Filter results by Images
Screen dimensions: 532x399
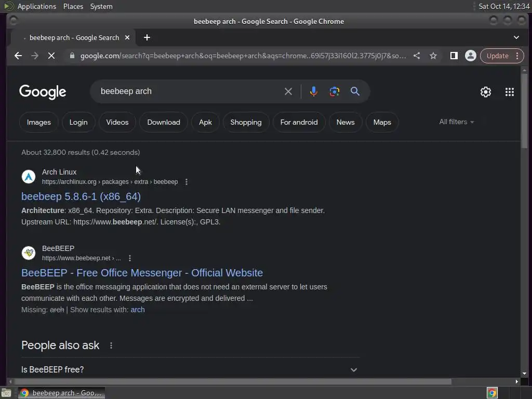coord(38,122)
